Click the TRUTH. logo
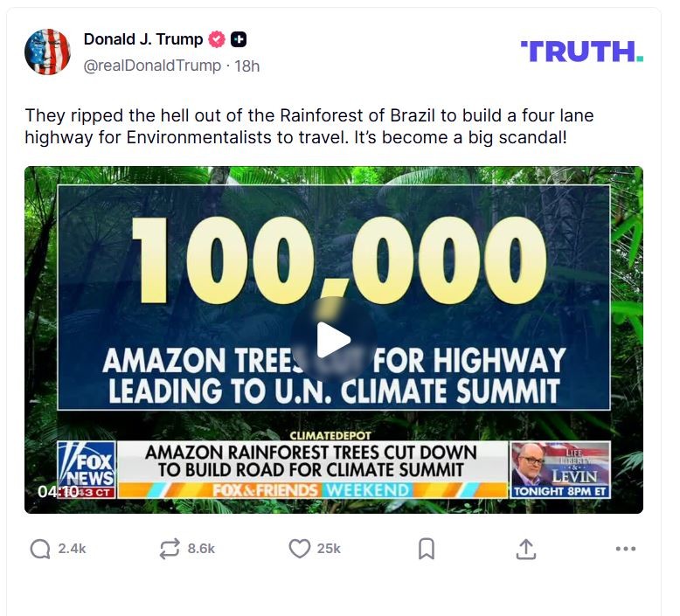This screenshot has width=680, height=616. coord(581,52)
